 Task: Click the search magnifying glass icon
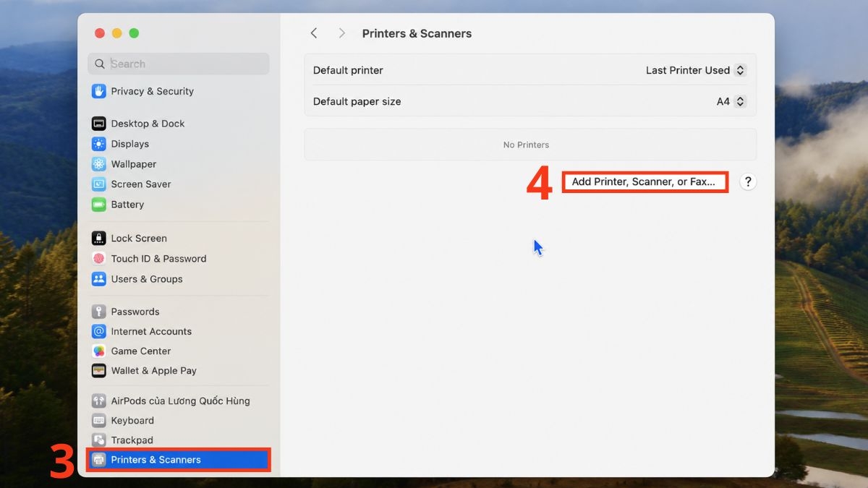(x=100, y=64)
